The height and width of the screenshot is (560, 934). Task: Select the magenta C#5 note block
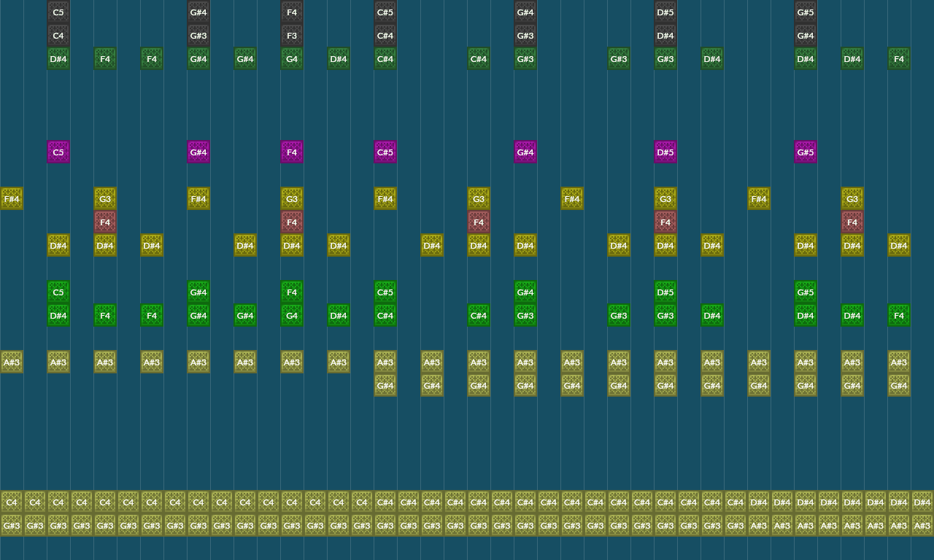[x=385, y=152]
